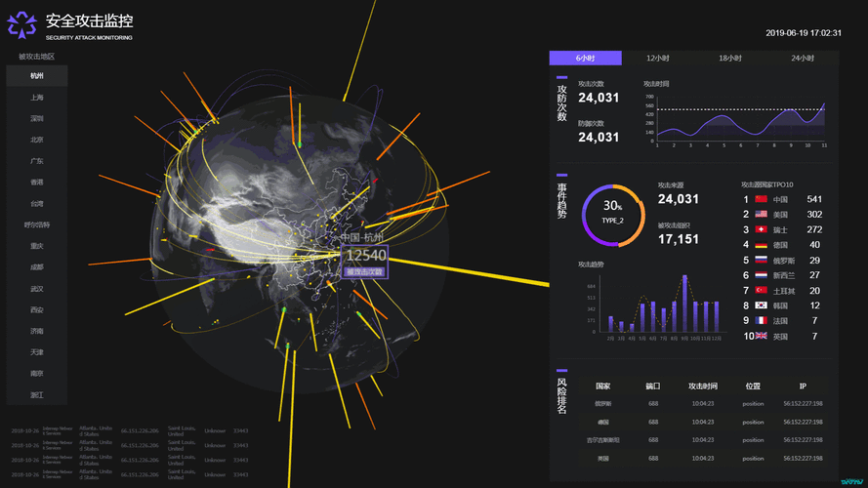Open the 24小时 time range tab
The height and width of the screenshot is (488, 868).
click(803, 59)
